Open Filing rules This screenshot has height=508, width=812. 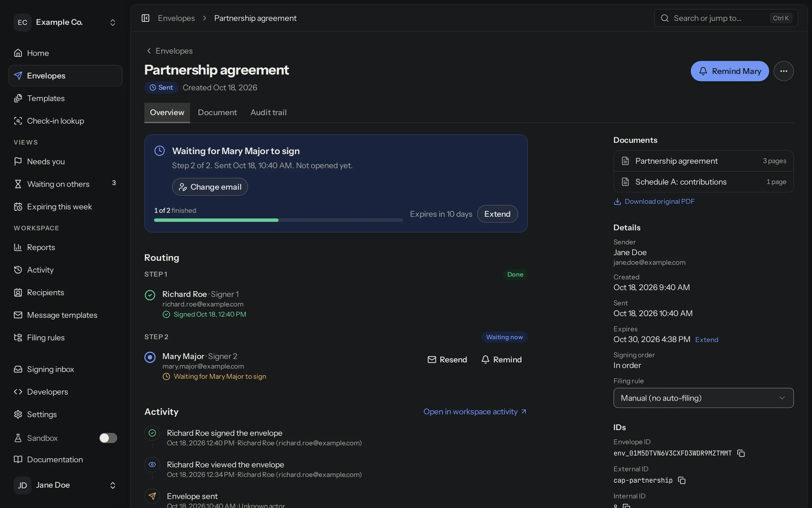click(x=65, y=338)
